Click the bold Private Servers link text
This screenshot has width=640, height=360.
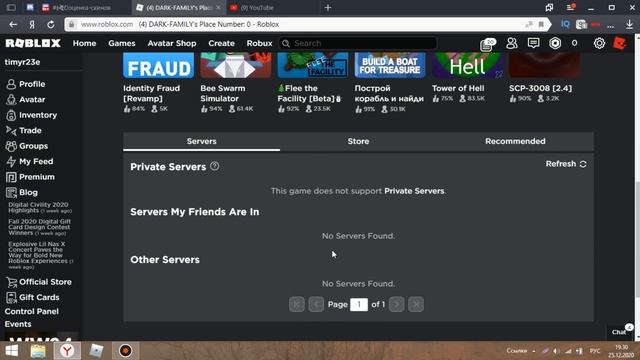414,191
